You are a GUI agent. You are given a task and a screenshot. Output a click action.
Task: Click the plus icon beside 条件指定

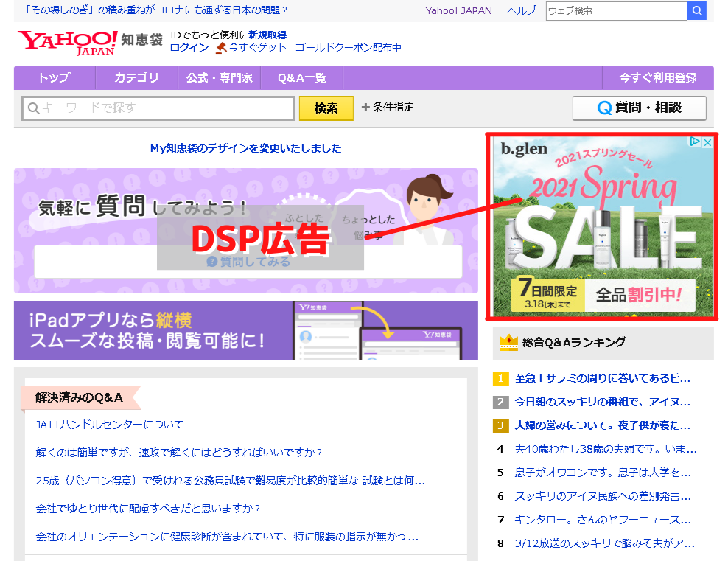365,108
